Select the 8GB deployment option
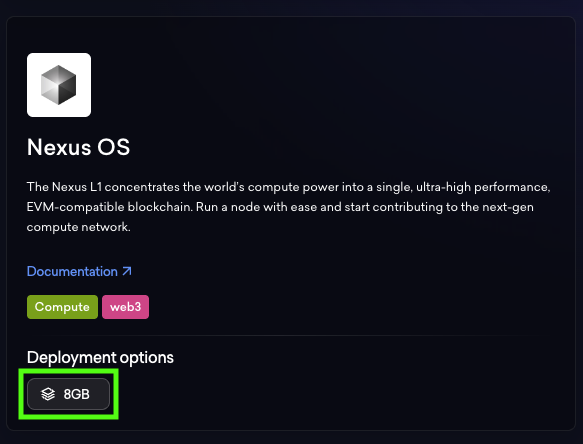Image resolution: width=583 pixels, height=444 pixels. 68,394
